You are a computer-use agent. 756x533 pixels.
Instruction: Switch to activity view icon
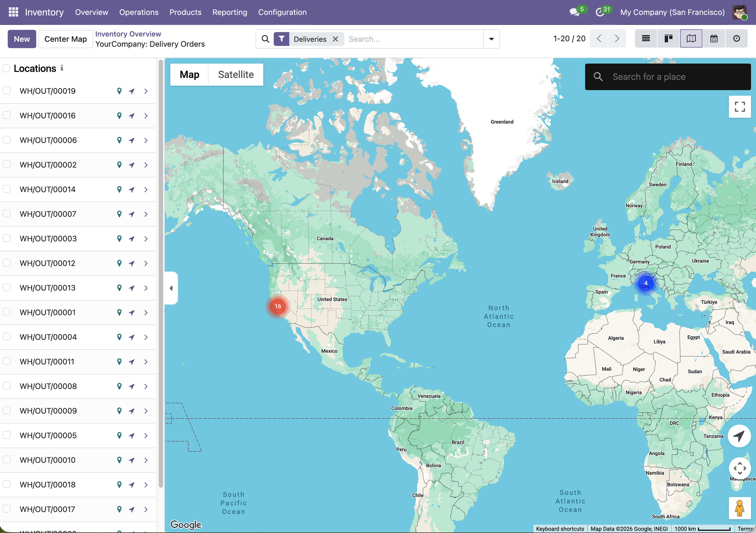tap(737, 39)
